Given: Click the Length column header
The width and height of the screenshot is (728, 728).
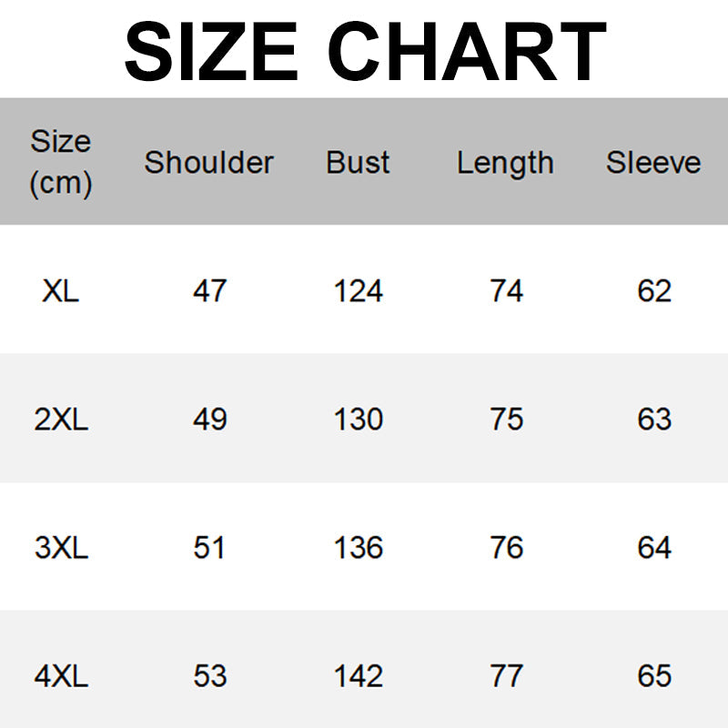Looking at the screenshot, I should [505, 163].
